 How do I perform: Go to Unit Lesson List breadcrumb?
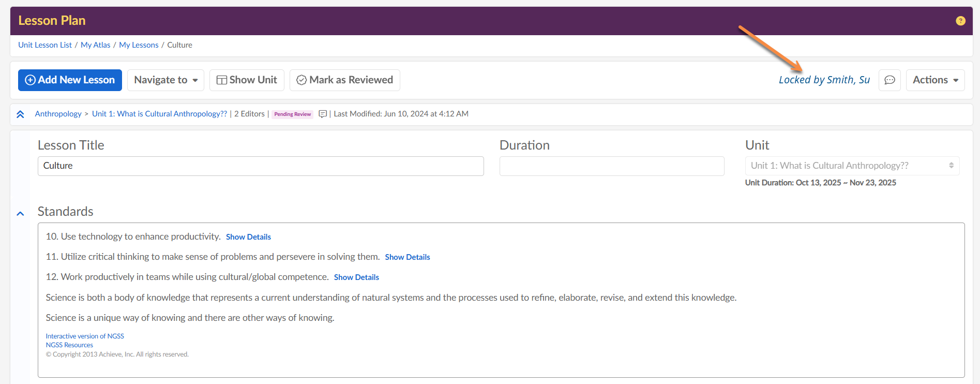point(45,45)
